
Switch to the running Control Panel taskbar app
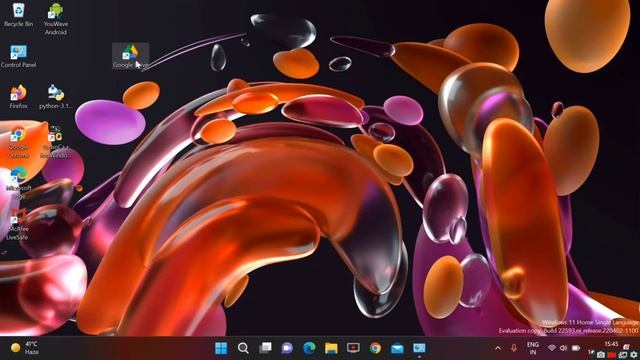[x=419, y=348]
